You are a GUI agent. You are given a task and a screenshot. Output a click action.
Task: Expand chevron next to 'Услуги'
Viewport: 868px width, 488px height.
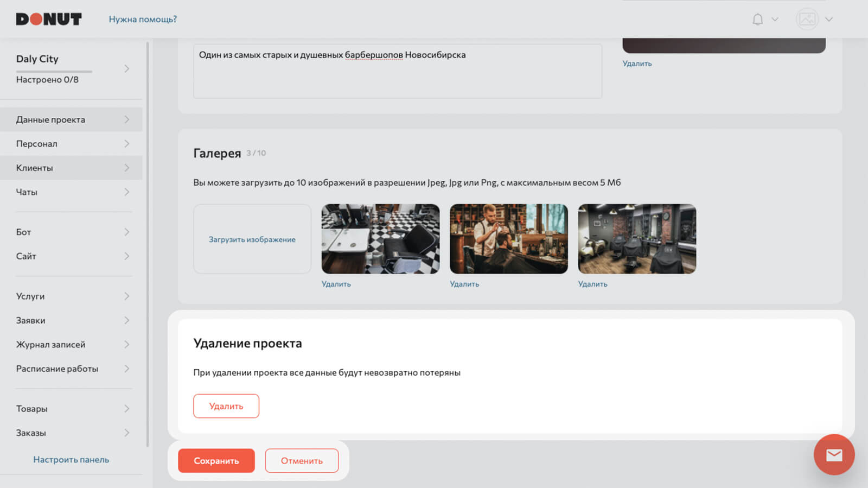point(126,296)
